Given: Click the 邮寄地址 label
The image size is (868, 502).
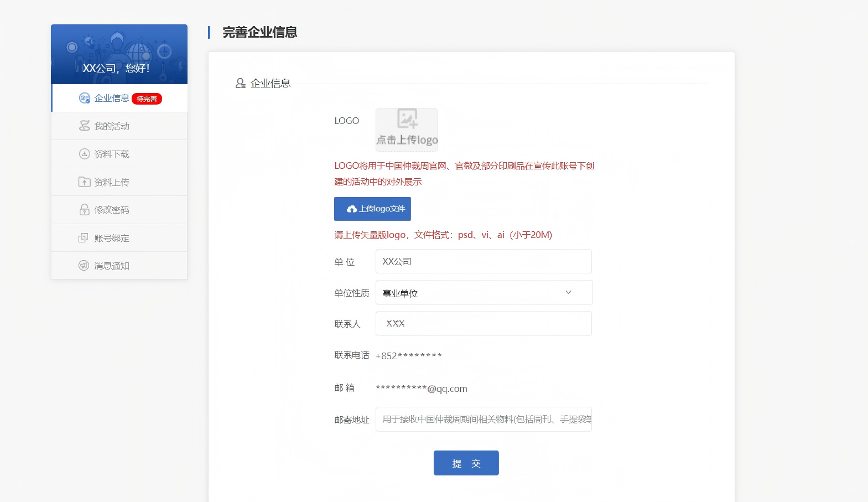Looking at the screenshot, I should 351,420.
